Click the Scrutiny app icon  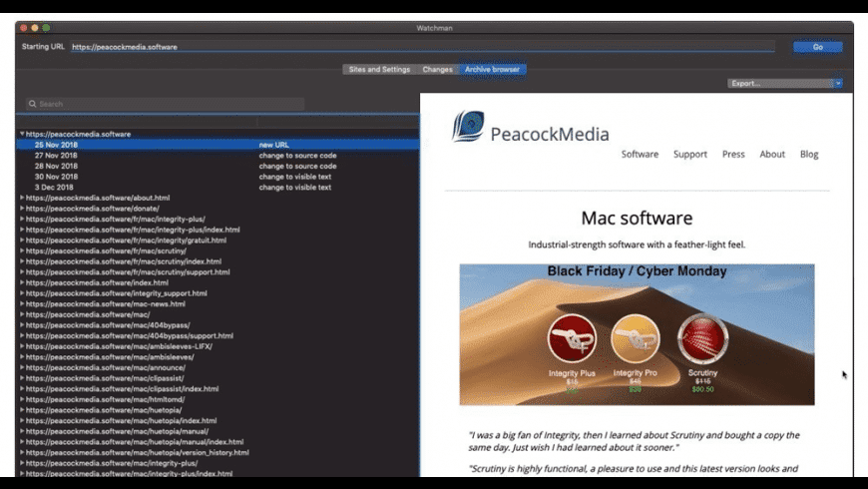tap(702, 338)
